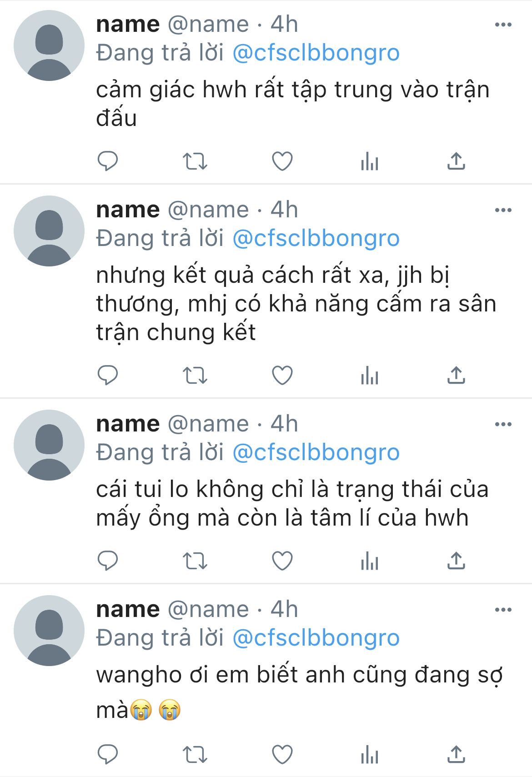Open profile avatar of the wangho tweet

49,631
